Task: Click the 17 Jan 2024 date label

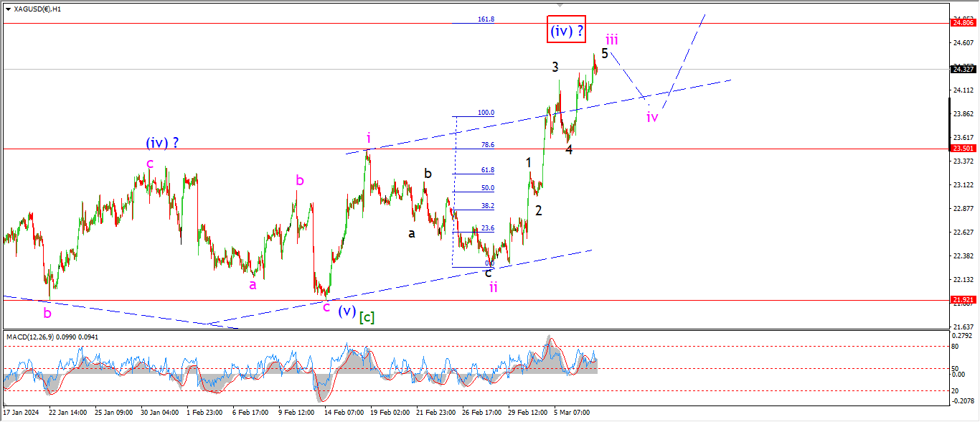Action: [19, 413]
